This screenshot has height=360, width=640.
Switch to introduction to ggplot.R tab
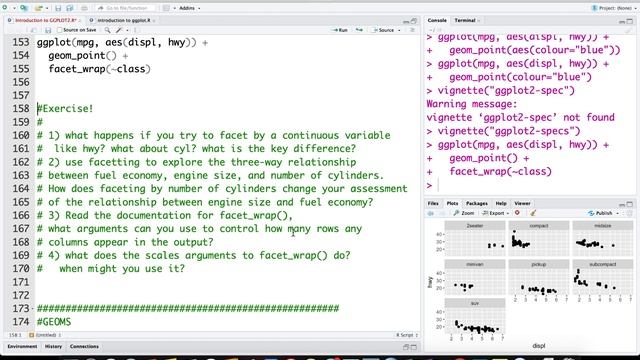123,20
